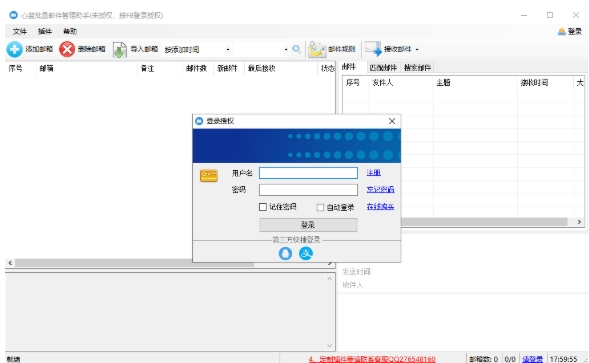Switch to the third mail tab right of 匹配邮件
This screenshot has height=363, width=589.
pos(417,68)
